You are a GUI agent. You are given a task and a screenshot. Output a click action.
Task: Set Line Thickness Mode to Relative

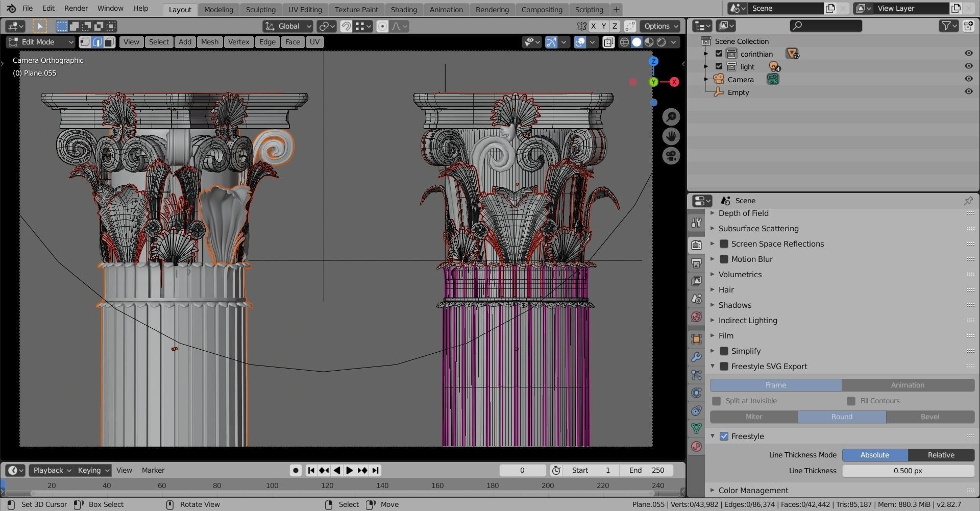pos(941,455)
